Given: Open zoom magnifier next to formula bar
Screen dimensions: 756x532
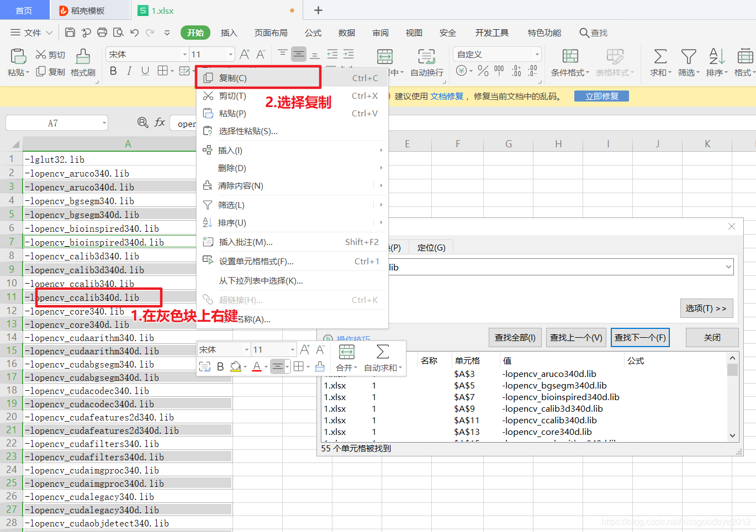Looking at the screenshot, I should (143, 123).
